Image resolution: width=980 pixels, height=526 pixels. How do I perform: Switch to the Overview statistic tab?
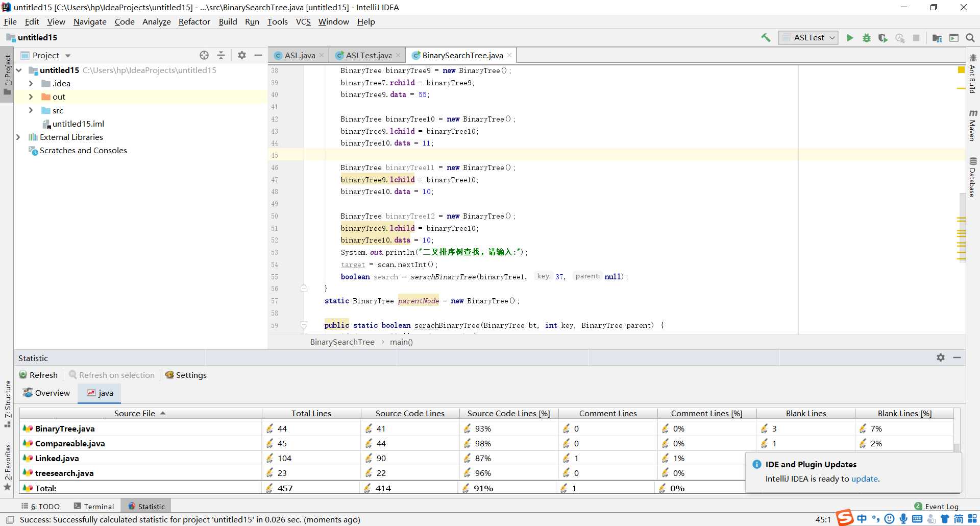click(46, 393)
